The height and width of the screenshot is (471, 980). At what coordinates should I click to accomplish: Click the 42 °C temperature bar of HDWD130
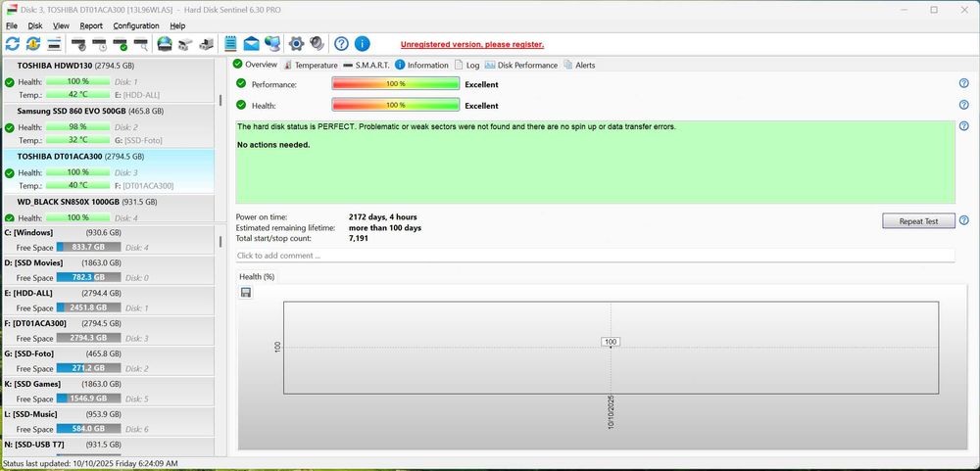point(78,94)
